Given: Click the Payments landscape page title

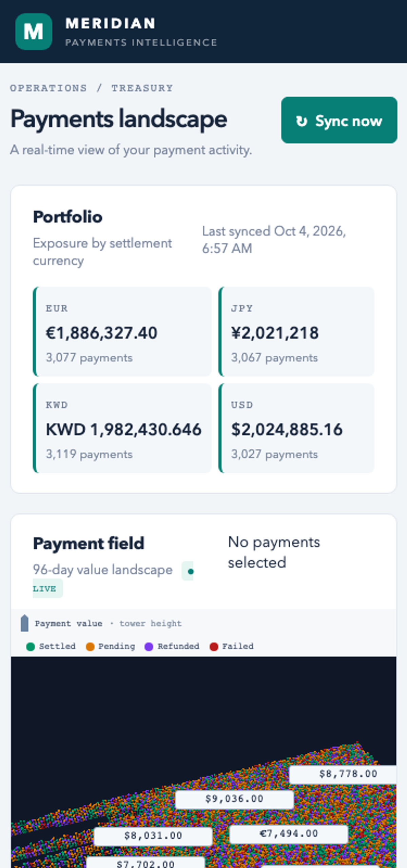Looking at the screenshot, I should point(119,119).
